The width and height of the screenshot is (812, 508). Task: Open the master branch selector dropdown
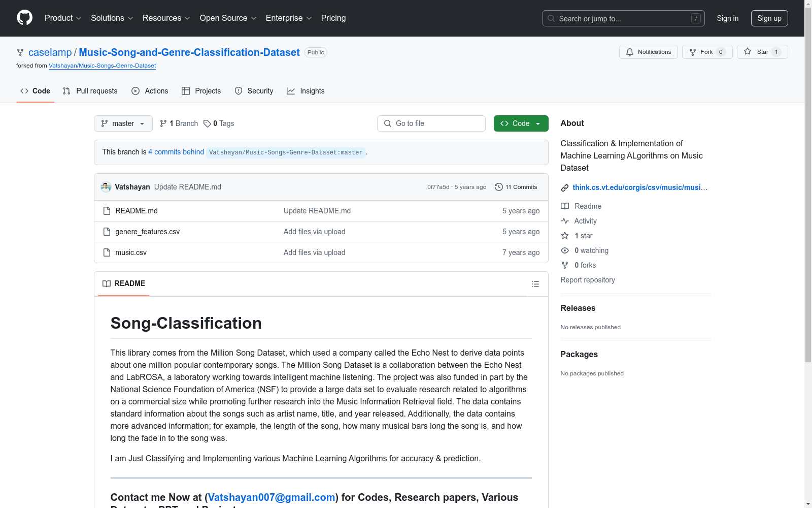pyautogui.click(x=123, y=123)
